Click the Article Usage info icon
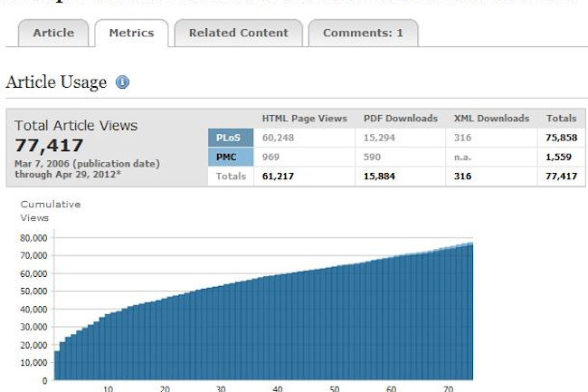The height and width of the screenshot is (392, 588). [122, 81]
